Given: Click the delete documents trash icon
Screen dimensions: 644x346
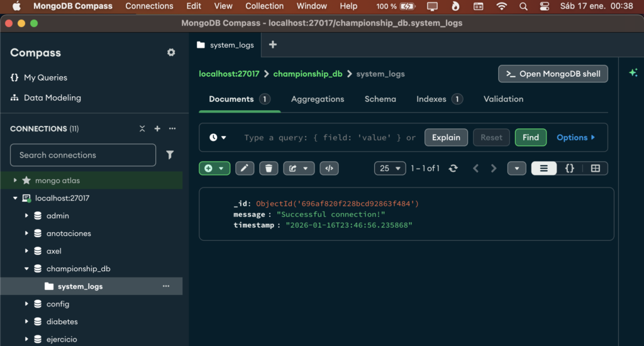Looking at the screenshot, I should coord(269,169).
